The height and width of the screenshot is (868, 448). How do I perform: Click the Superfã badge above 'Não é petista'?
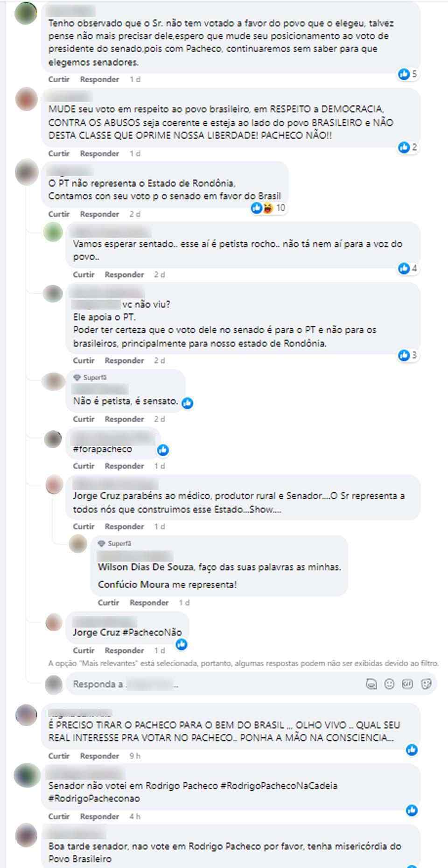click(90, 377)
